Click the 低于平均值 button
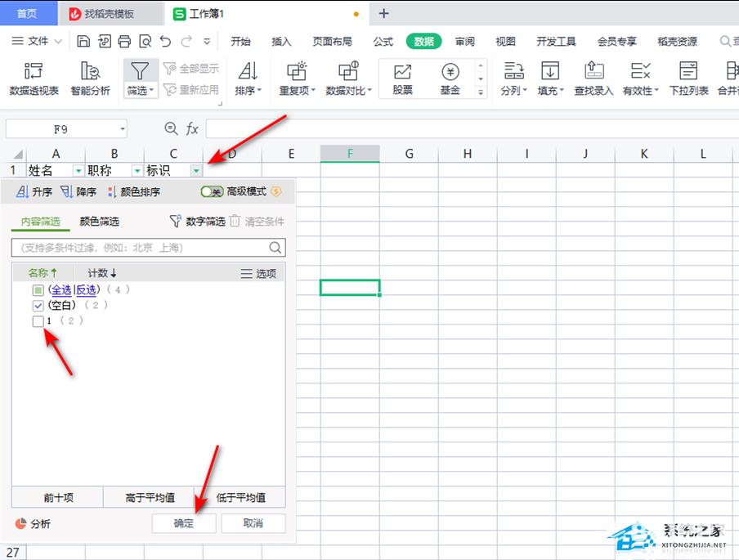The height and width of the screenshot is (560, 739). click(240, 497)
